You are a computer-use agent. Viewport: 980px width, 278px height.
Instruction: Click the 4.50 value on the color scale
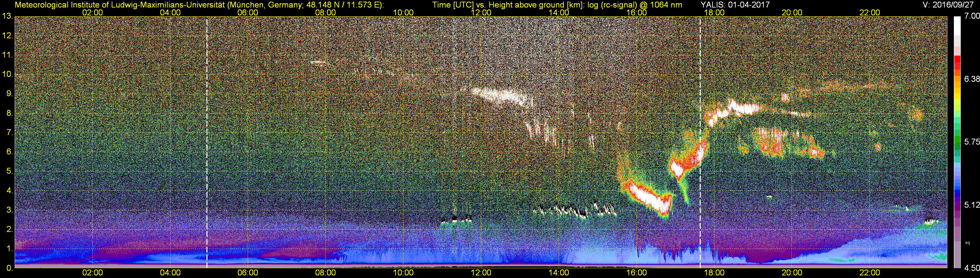[972, 268]
